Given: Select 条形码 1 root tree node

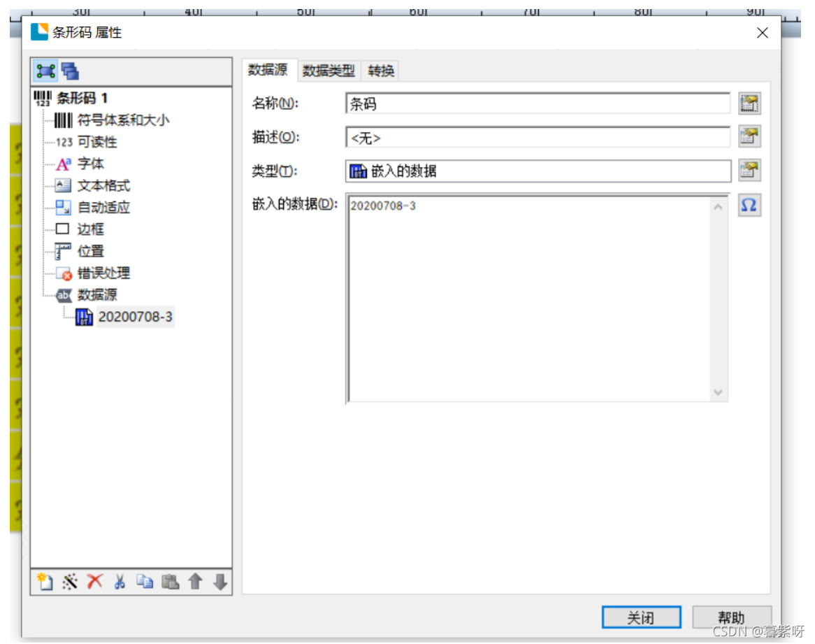Looking at the screenshot, I should 82,98.
